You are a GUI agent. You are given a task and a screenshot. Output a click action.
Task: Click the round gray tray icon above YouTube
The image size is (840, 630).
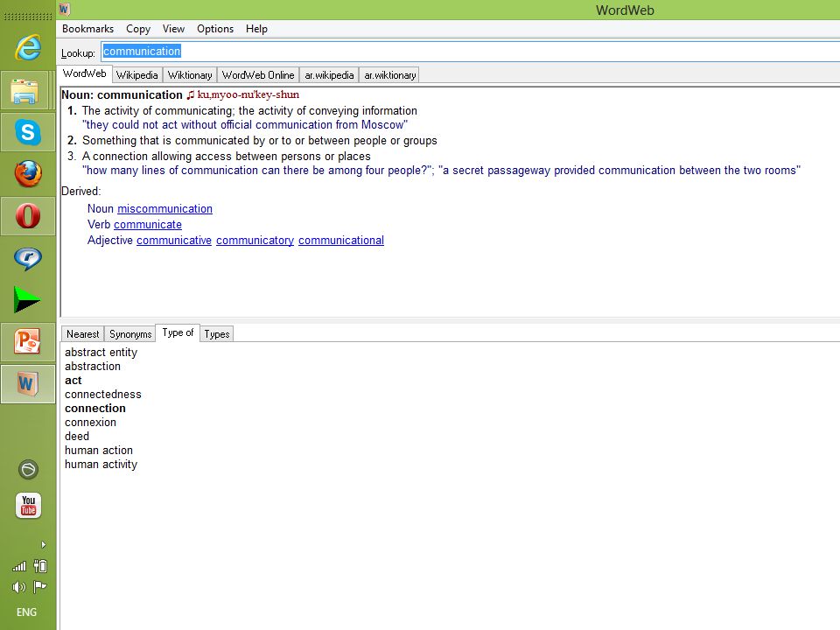28,469
